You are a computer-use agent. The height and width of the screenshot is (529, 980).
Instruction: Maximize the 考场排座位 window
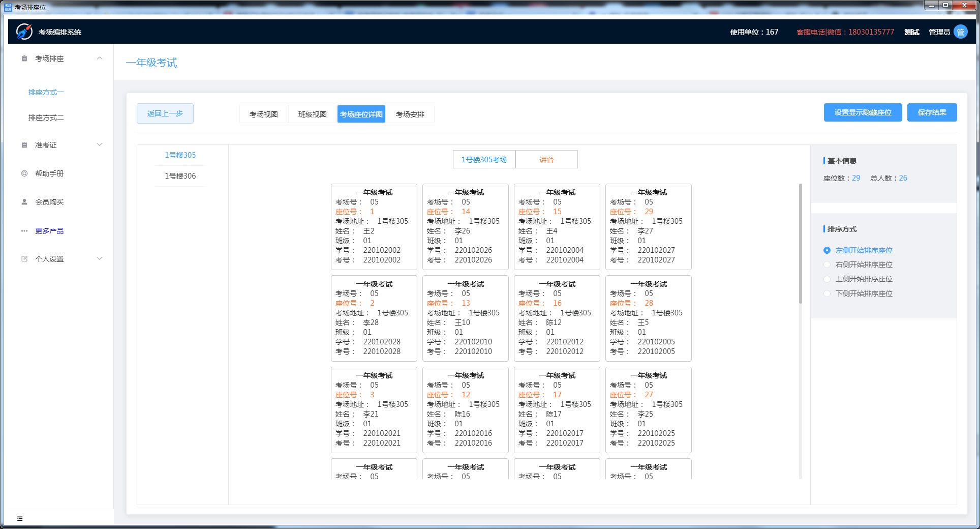point(945,6)
